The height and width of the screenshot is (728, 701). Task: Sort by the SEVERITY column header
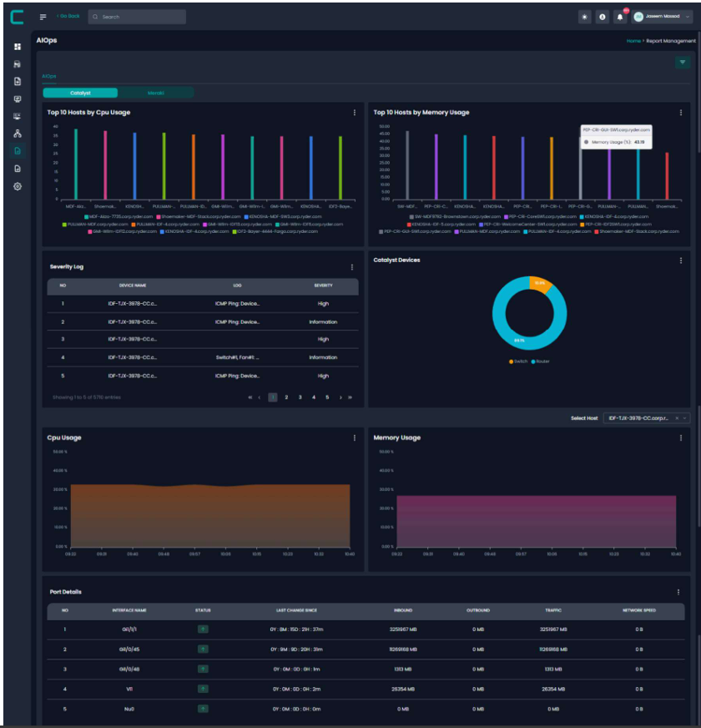(323, 286)
